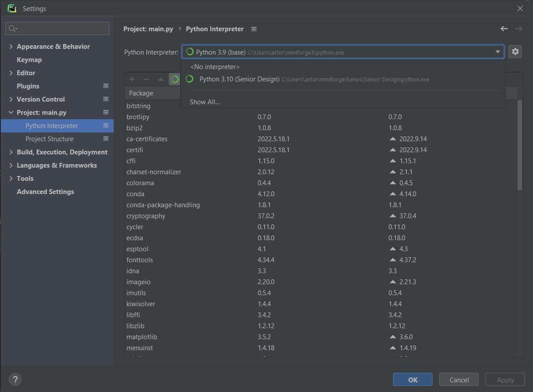This screenshot has height=392, width=533.
Task: Expand Languages & Frameworks section
Action: [11, 165]
